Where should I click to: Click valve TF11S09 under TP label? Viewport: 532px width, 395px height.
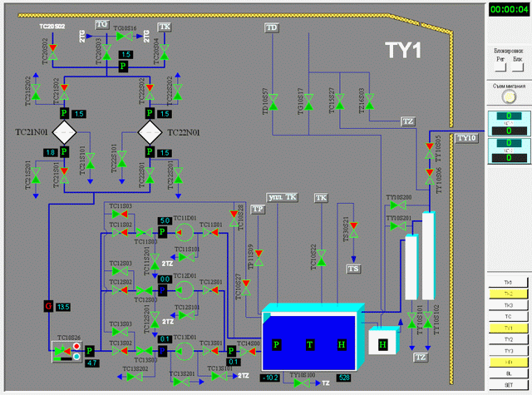[259, 258]
